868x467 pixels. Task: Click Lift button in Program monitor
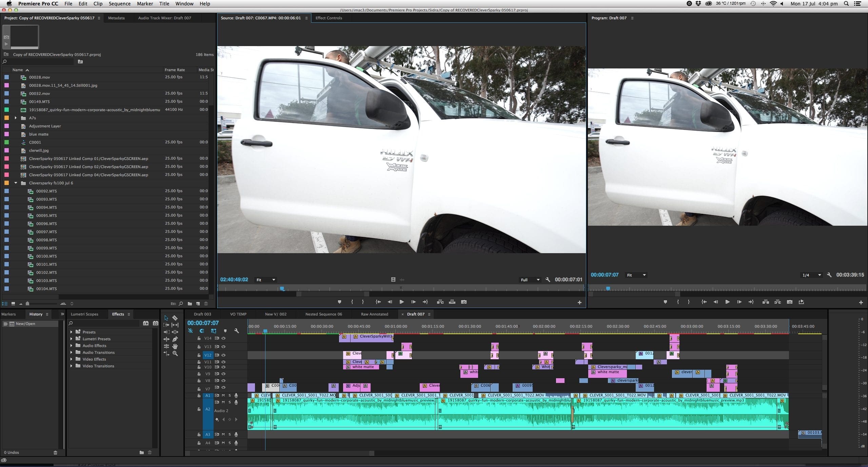[x=766, y=302]
